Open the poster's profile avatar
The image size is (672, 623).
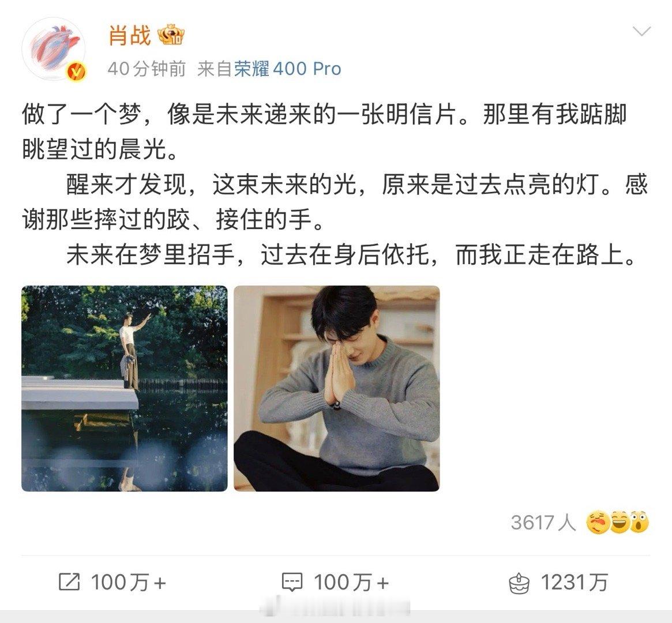point(54,48)
